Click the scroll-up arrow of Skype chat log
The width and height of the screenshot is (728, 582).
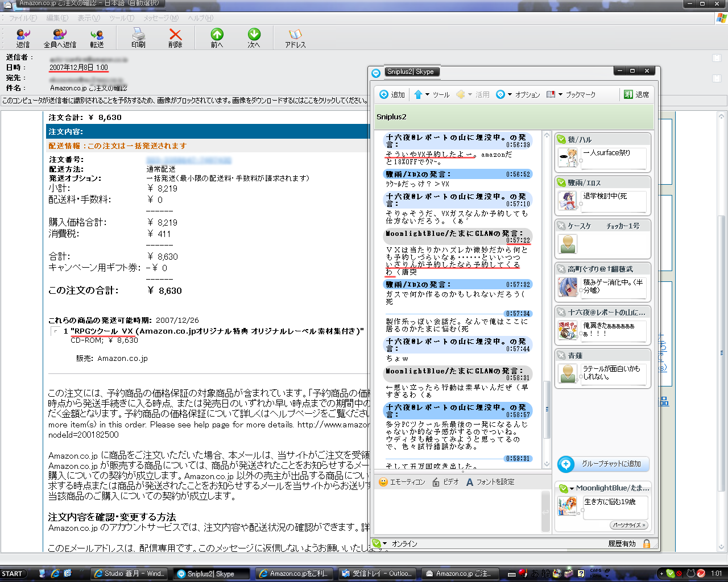(x=547, y=135)
